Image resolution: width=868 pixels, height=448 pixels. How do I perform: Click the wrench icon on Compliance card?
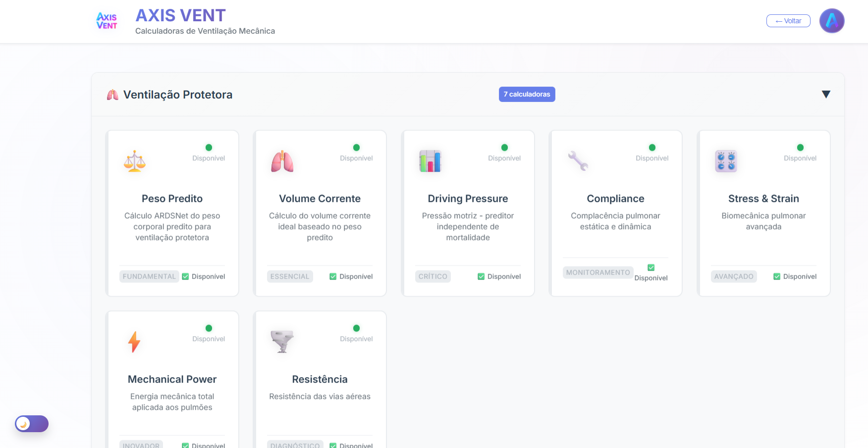coord(578,161)
